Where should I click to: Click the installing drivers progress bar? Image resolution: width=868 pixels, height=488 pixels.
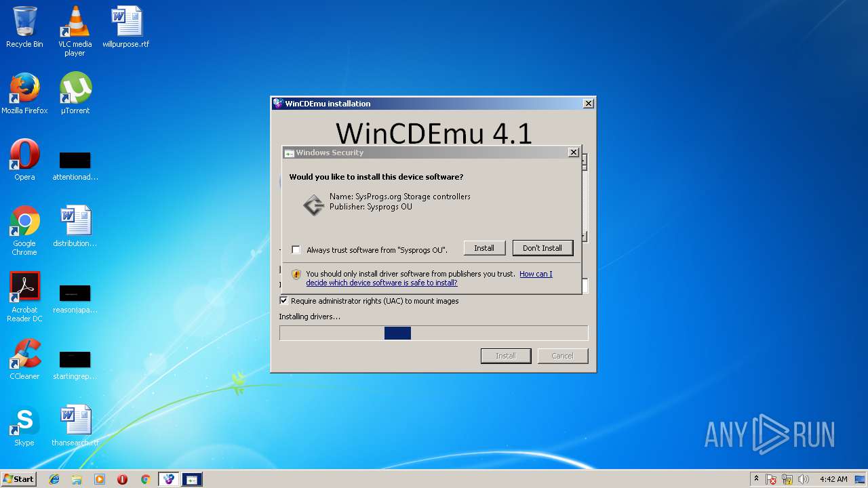coord(434,333)
